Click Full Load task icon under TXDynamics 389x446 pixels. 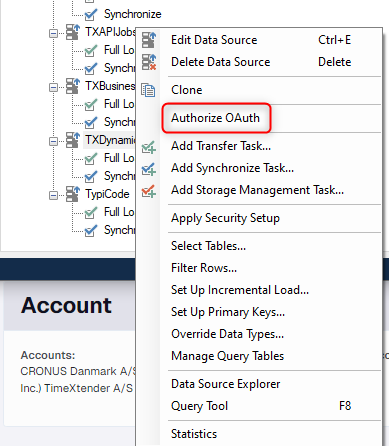pos(91,159)
